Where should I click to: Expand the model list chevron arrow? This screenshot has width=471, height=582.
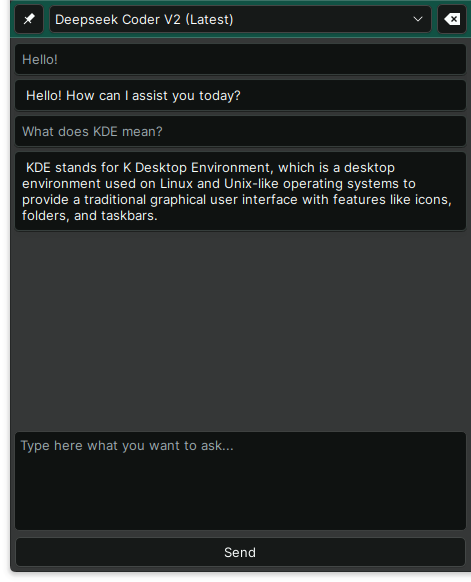(418, 19)
